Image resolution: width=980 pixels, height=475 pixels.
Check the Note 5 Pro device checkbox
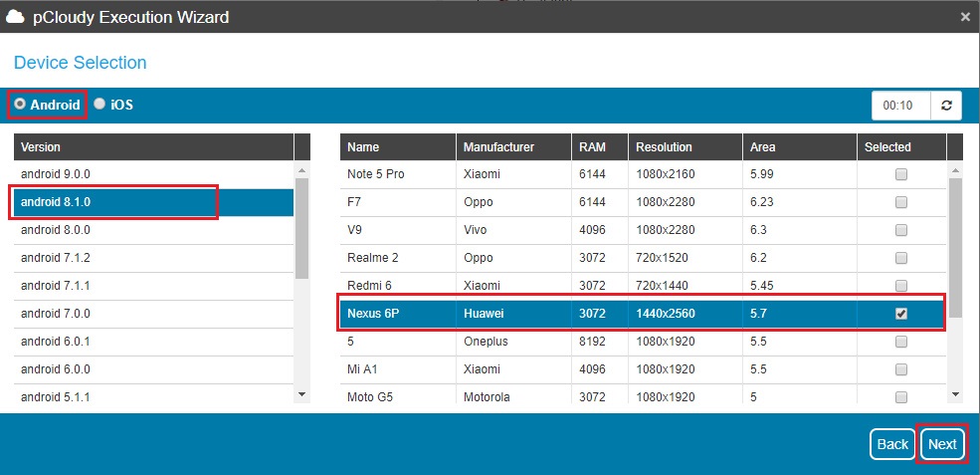[x=901, y=174]
